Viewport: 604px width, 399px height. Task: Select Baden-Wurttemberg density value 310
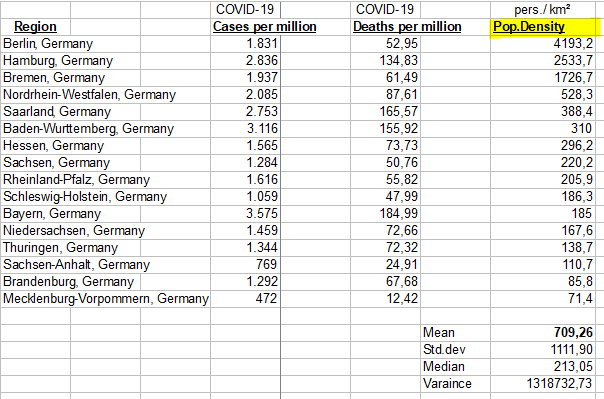[x=581, y=128]
